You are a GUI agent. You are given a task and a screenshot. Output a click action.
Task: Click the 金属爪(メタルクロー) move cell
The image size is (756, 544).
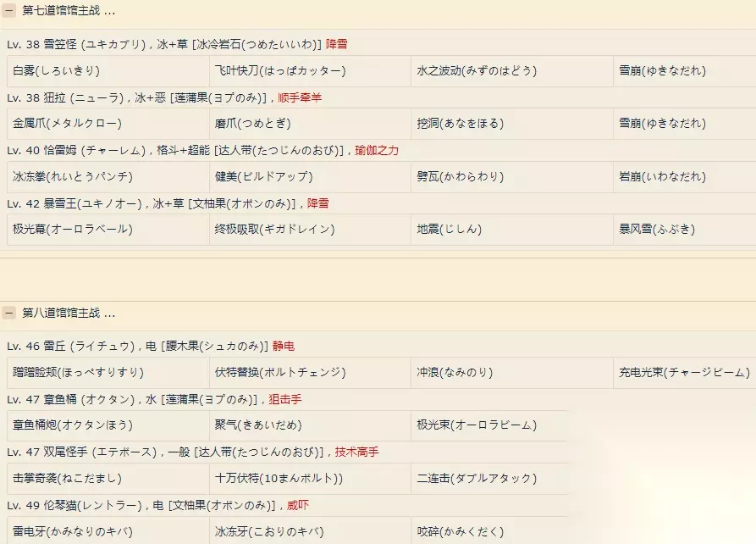pyautogui.click(x=108, y=124)
